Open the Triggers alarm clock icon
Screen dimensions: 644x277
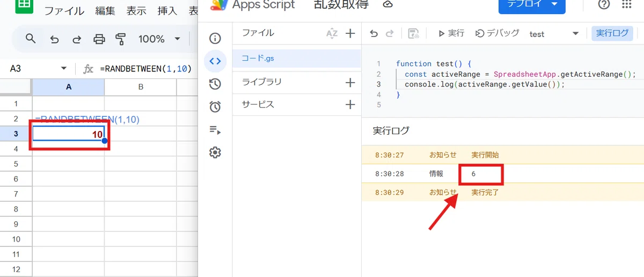click(x=215, y=107)
